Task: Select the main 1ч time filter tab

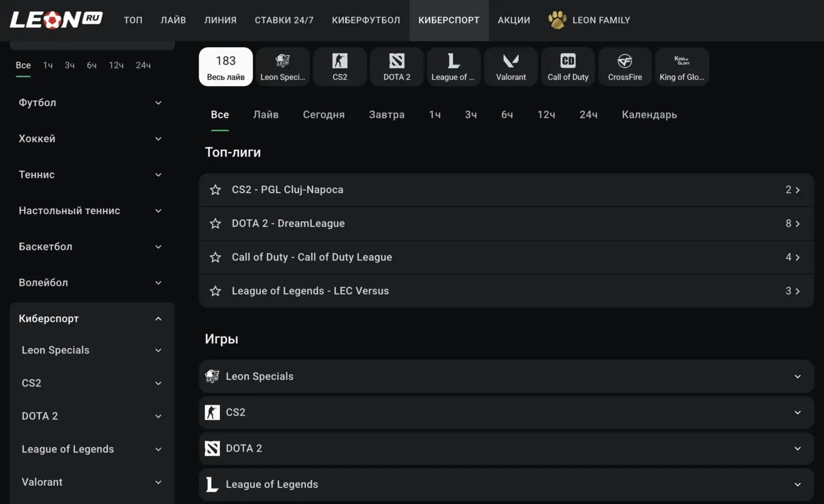Action: point(435,115)
